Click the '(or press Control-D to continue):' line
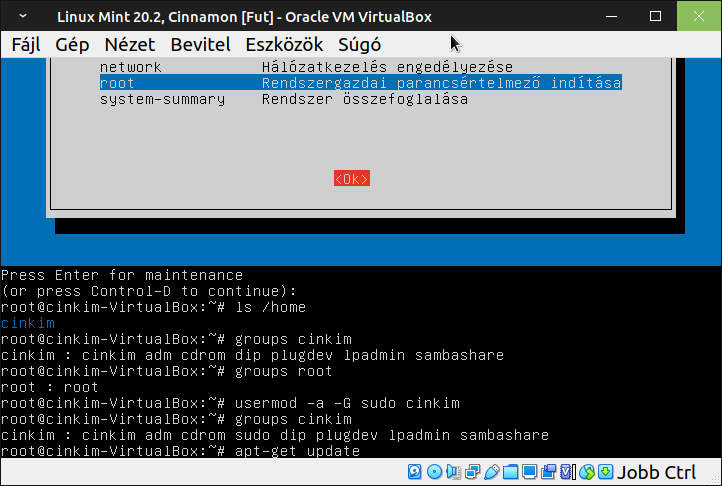Screen dimensions: 722x486 coord(149,291)
